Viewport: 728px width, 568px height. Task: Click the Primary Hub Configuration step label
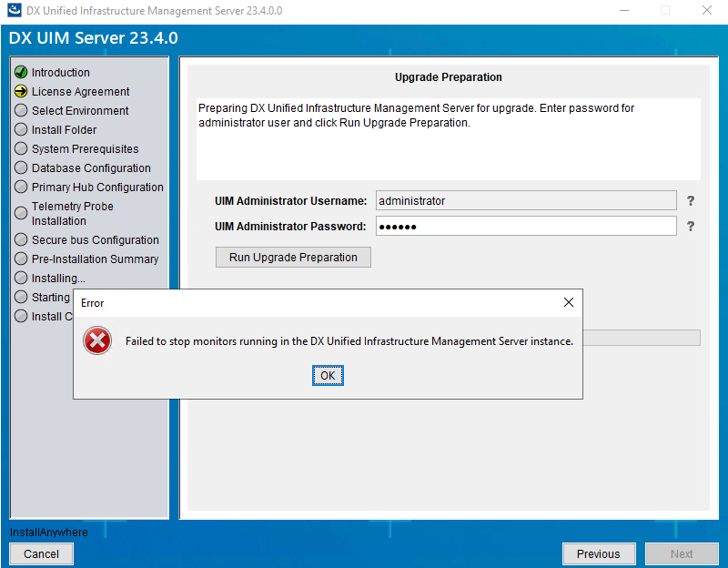(x=97, y=187)
